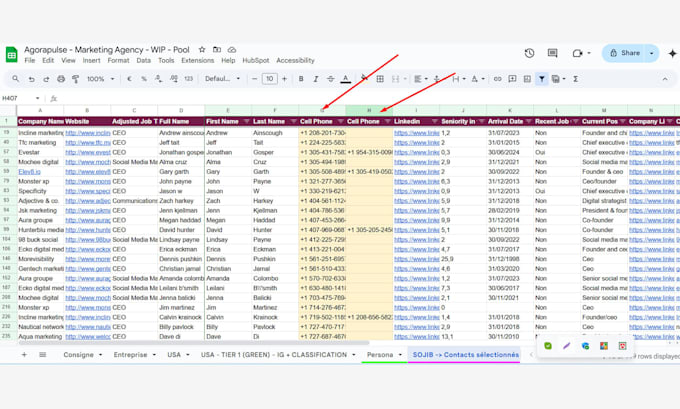This screenshot has height=409, width=680.
Task: Toggle bold formatting
Action: coord(301,79)
